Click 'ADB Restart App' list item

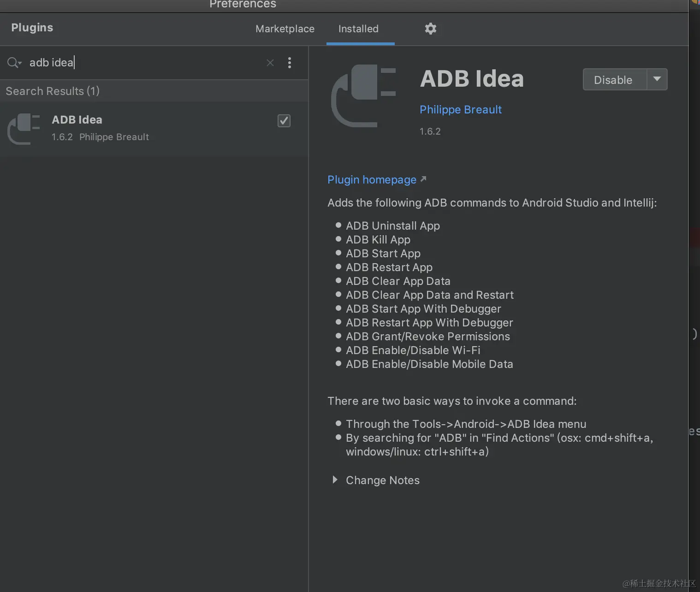[x=389, y=267]
